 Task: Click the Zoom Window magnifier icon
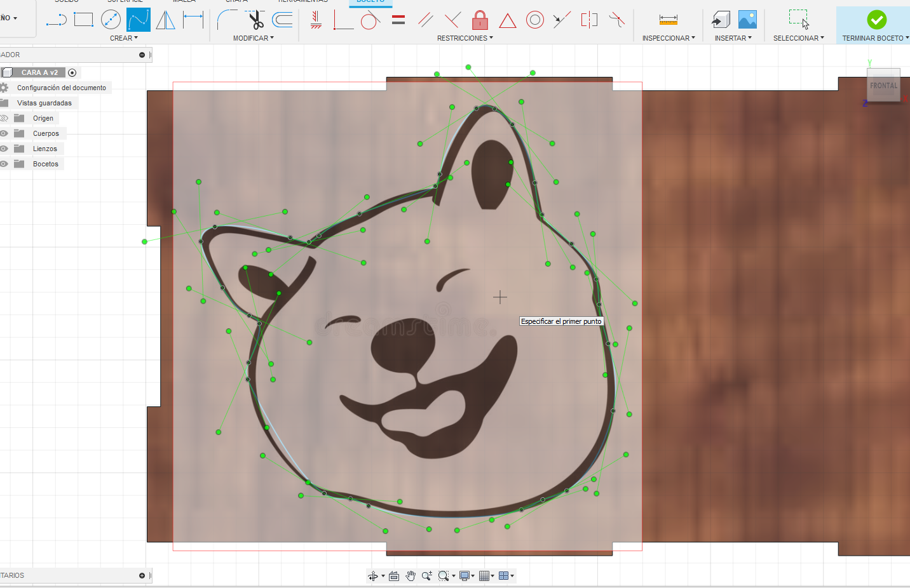click(x=444, y=576)
